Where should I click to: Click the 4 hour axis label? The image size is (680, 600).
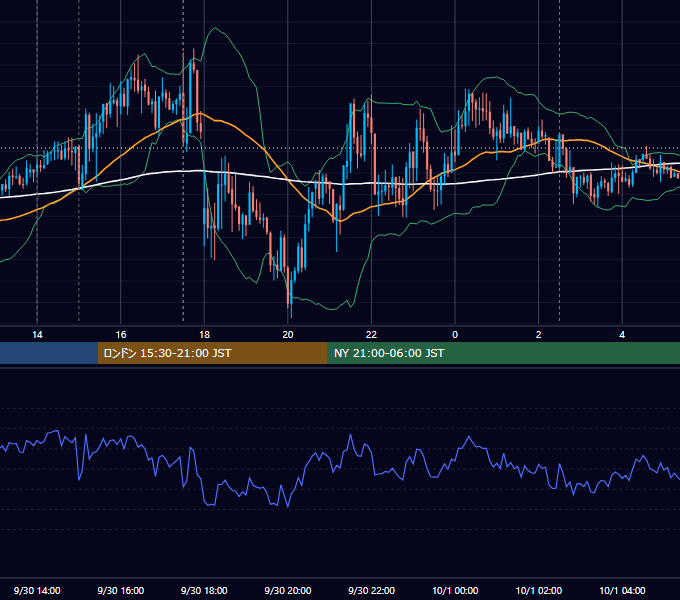[622, 335]
